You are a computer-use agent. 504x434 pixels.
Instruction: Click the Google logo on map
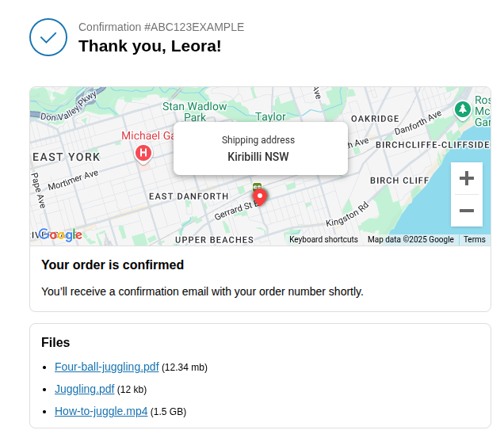[61, 235]
